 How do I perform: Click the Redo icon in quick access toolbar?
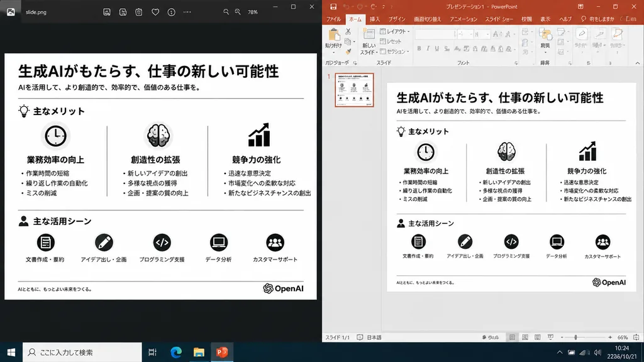pyautogui.click(x=374, y=6)
